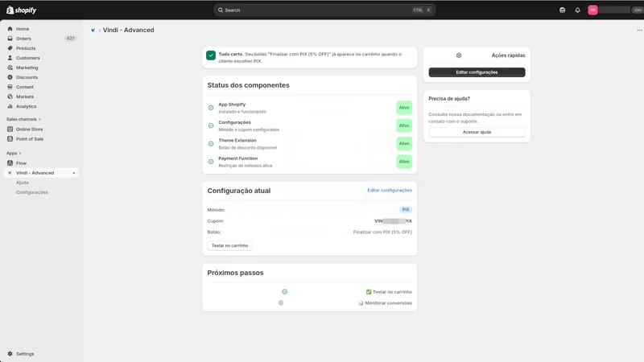Click the green check mark in Tudo certo banner
644x362 pixels.
pos(211,56)
